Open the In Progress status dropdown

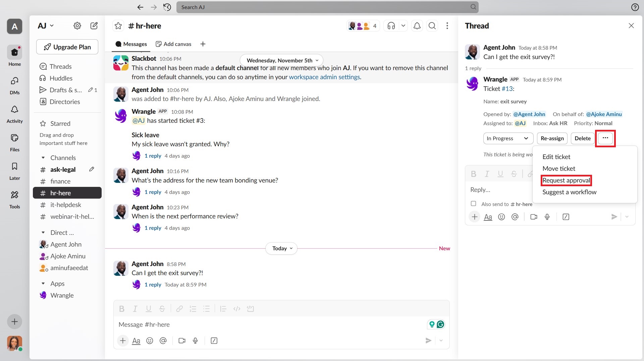[x=508, y=138]
